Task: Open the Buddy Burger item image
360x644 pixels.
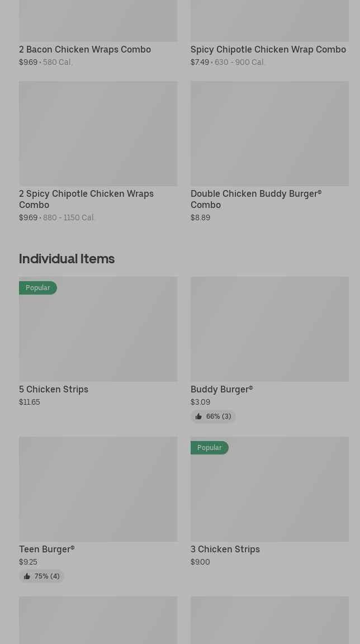Action: (x=269, y=329)
